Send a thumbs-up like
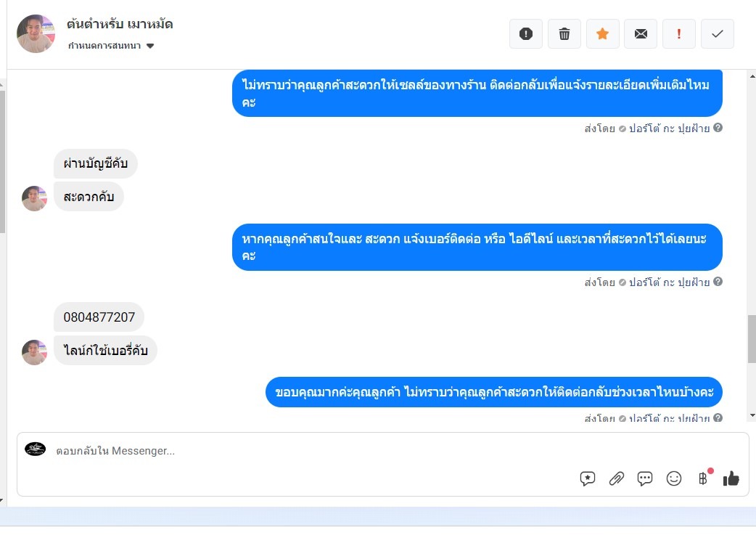Viewport: 756px width, 538px height. click(731, 478)
